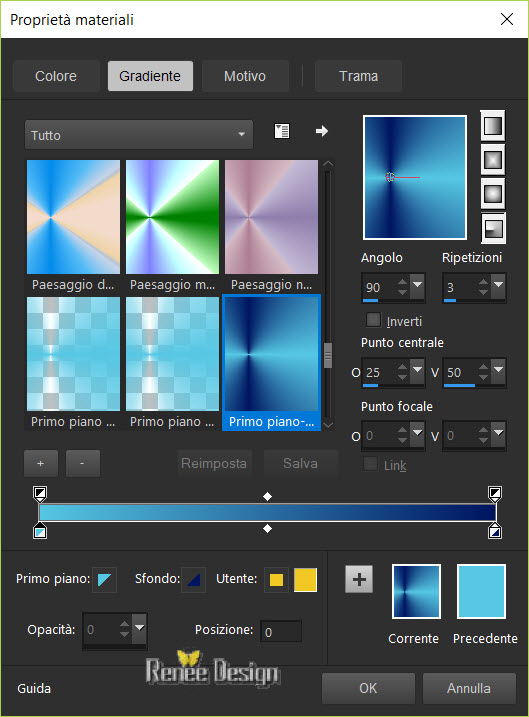Screen dimensions: 529x717
Task: Select the radial gradient style icon
Action: pos(492,228)
